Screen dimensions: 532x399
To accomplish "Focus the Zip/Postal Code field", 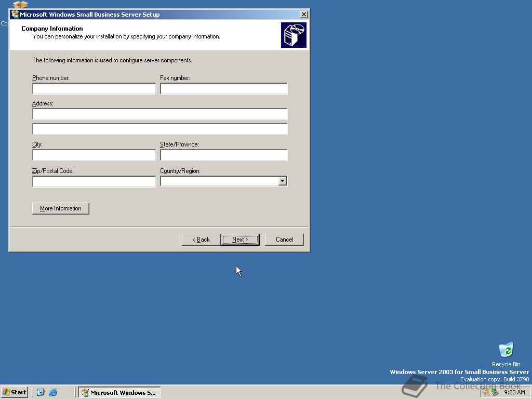I will (x=94, y=181).
